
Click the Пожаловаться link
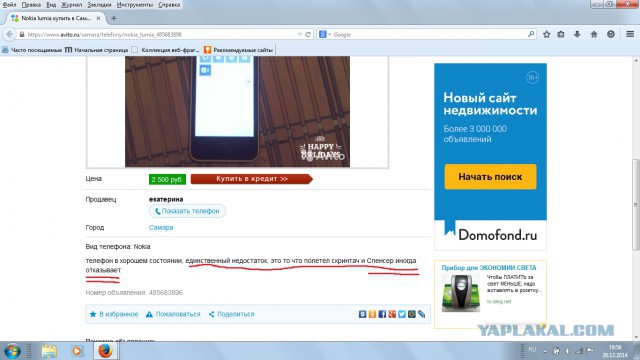[x=173, y=314]
